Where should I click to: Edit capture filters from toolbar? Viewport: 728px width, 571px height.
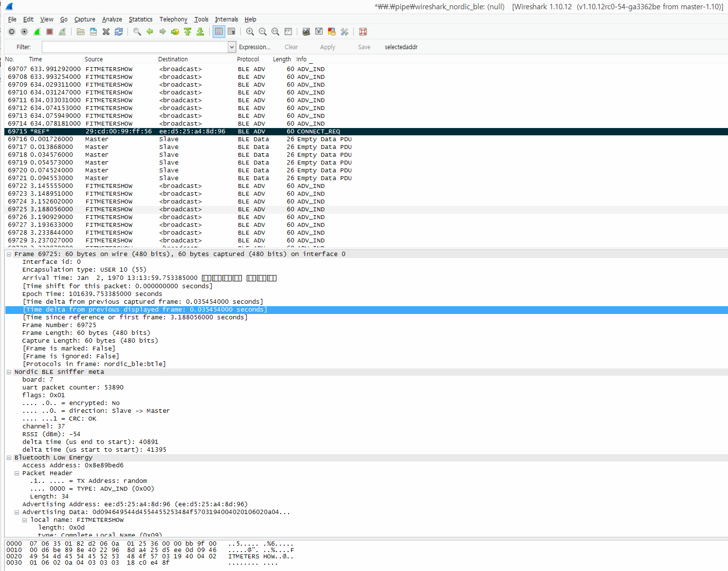306,32
